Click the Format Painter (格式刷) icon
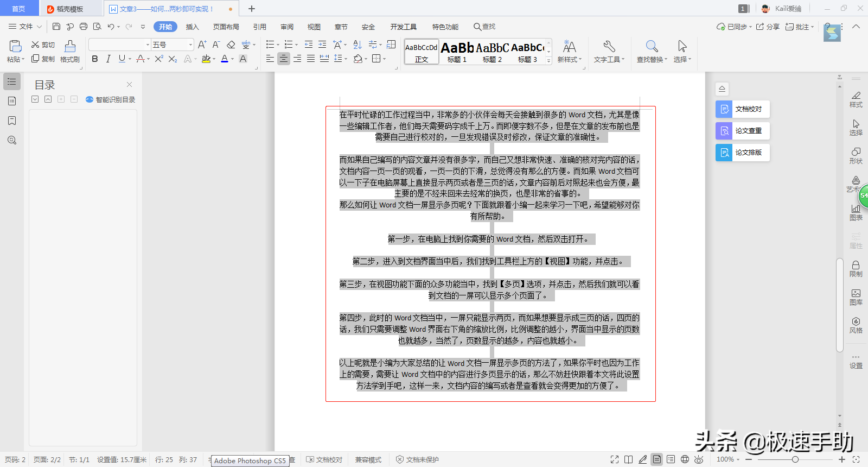 click(x=70, y=46)
